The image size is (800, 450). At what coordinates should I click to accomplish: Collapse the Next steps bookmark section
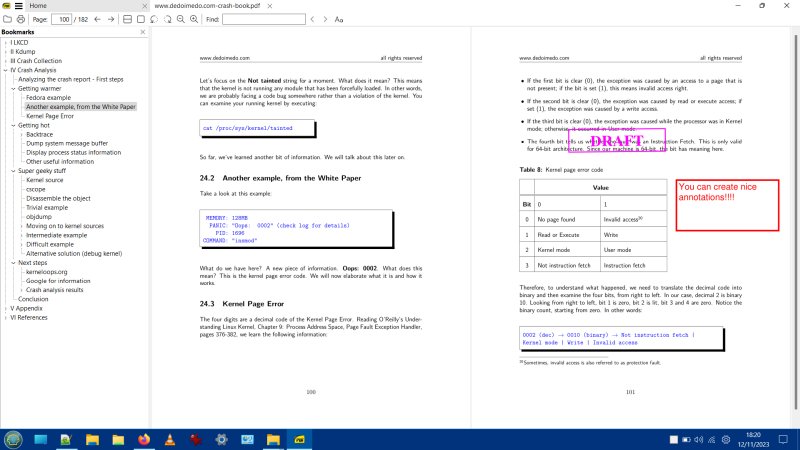coord(13,263)
